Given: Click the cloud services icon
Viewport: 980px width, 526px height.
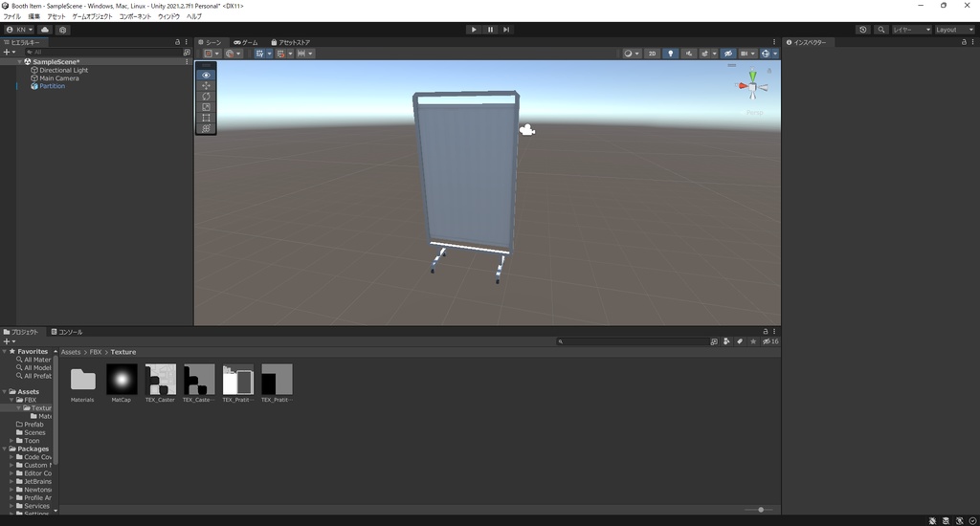Looking at the screenshot, I should tap(45, 30).
